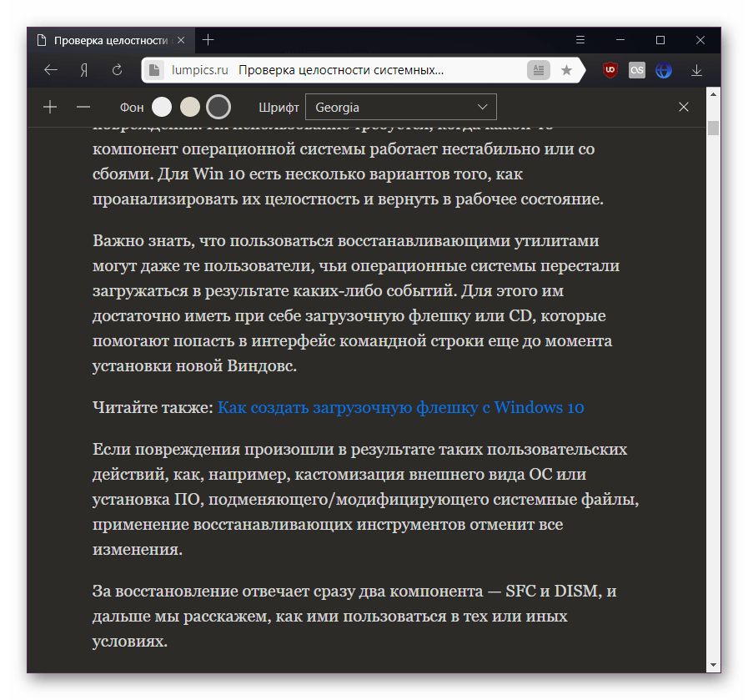Screen dimensions: 748x700
Task: Select beige sepia background color
Action: (190, 107)
